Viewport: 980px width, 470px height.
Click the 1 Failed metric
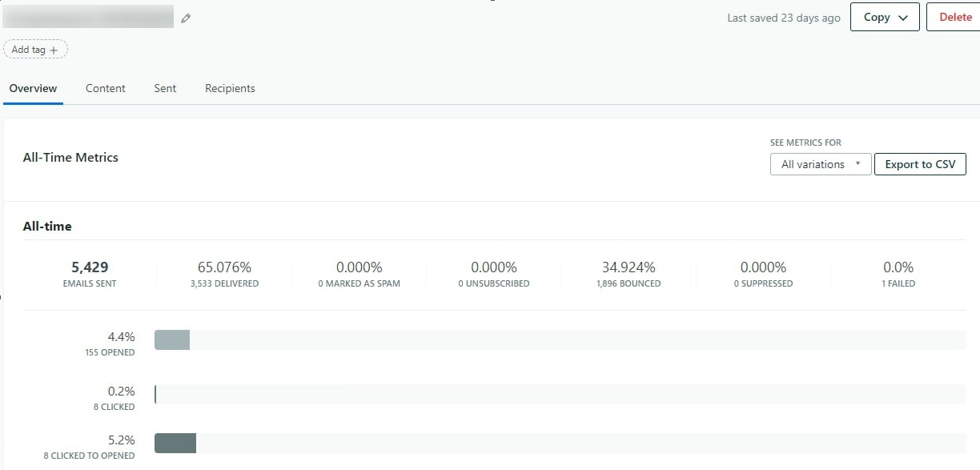[898, 274]
